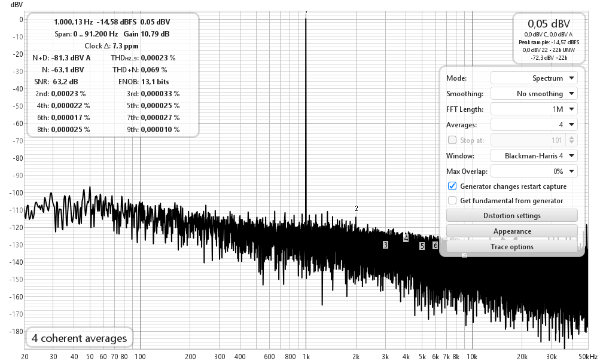Check Get fundamental from generator
600x364 pixels.
[x=452, y=200]
